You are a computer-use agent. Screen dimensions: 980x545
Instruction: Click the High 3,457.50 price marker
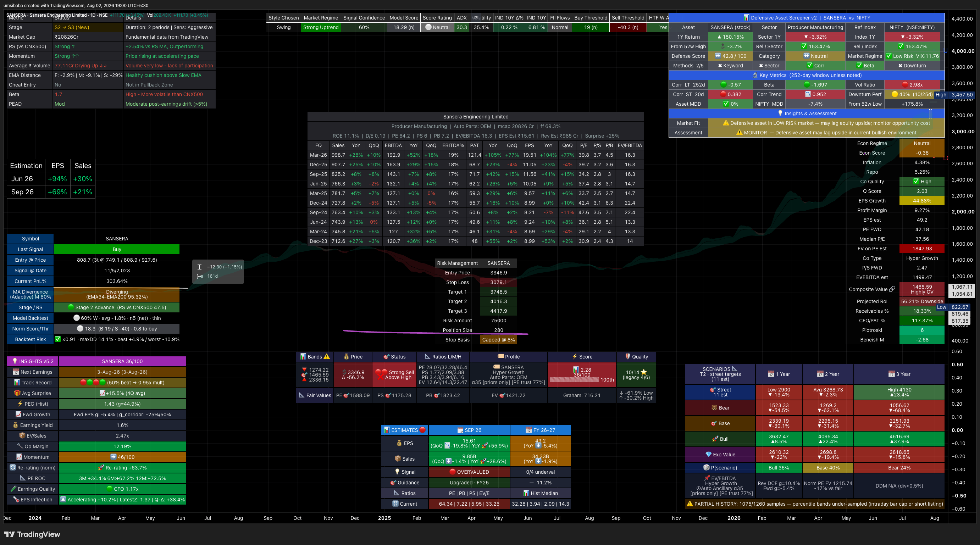point(954,95)
